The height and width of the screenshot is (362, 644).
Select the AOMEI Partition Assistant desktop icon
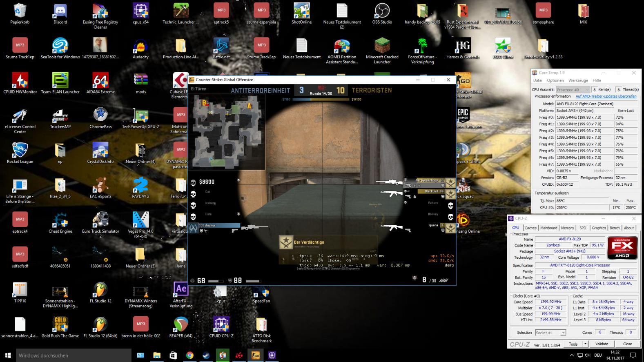click(342, 51)
